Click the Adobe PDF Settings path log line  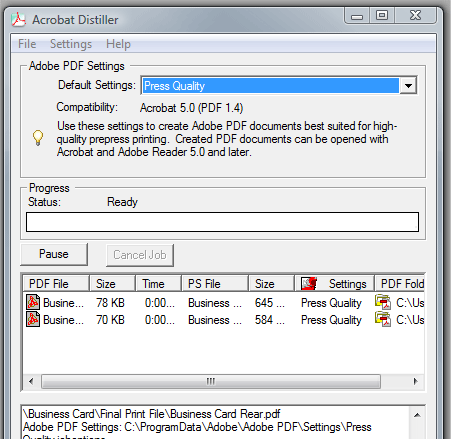pyautogui.click(x=197, y=427)
